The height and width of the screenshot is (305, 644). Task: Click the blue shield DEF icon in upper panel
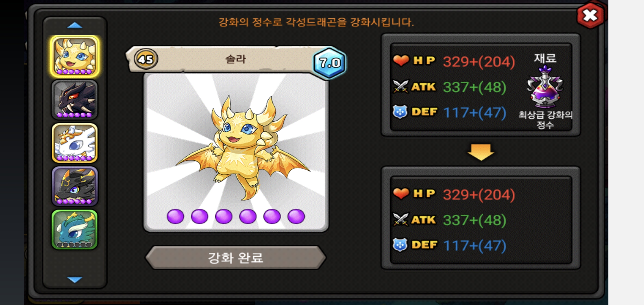pos(400,112)
